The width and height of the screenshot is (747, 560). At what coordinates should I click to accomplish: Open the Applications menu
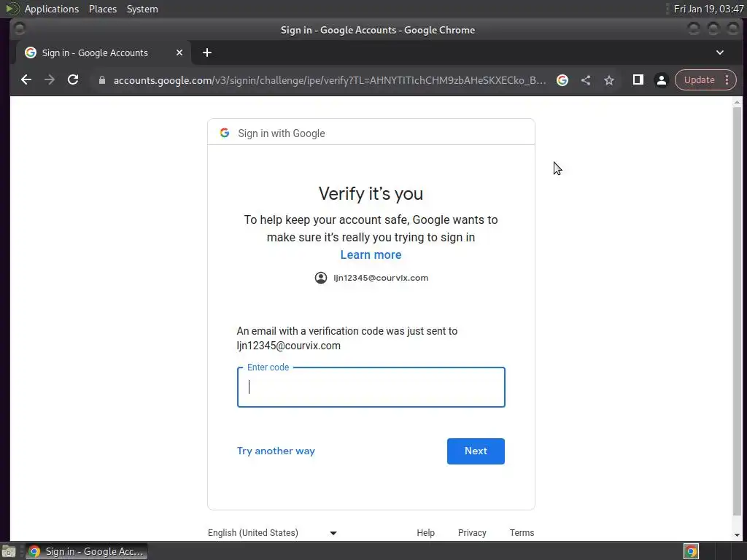[x=52, y=9]
